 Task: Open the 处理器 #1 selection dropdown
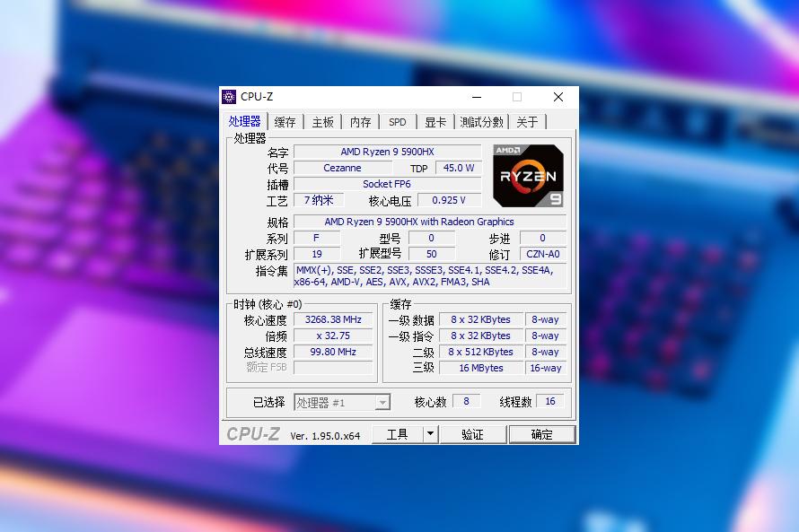(381, 401)
